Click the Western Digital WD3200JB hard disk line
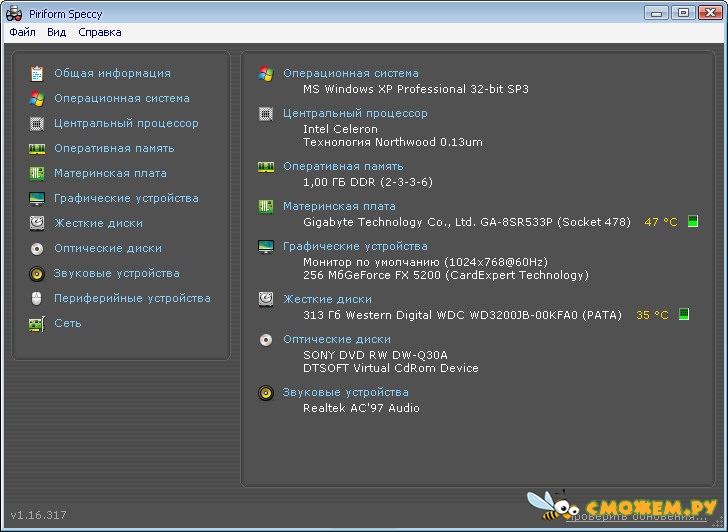The width and height of the screenshot is (728, 532). pyautogui.click(x=462, y=316)
